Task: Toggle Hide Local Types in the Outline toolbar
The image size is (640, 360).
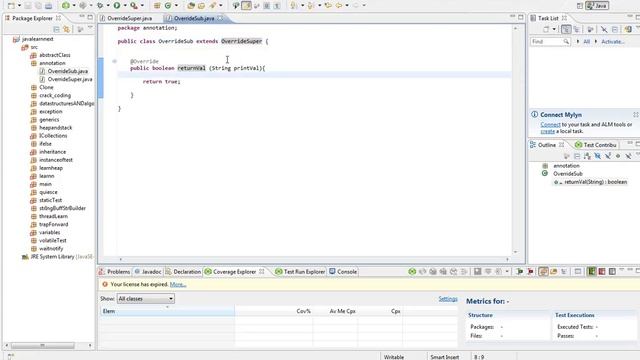Action: pyautogui.click(x=628, y=156)
